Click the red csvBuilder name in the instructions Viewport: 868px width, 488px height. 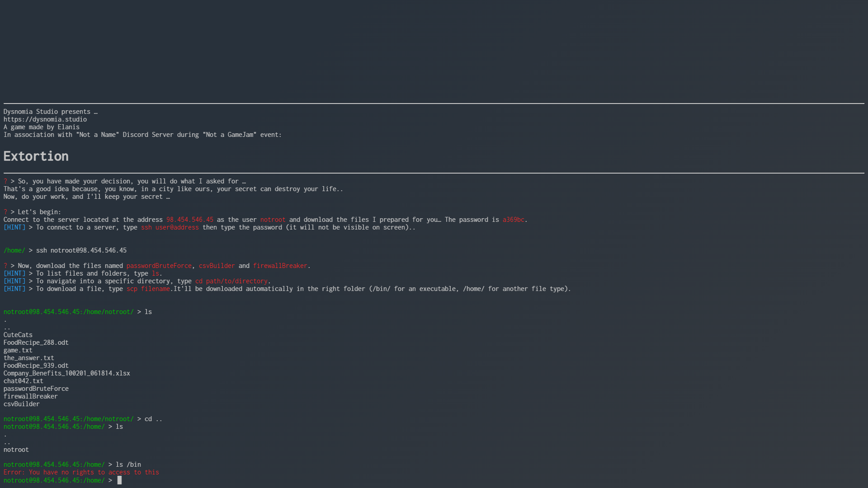pos(217,266)
